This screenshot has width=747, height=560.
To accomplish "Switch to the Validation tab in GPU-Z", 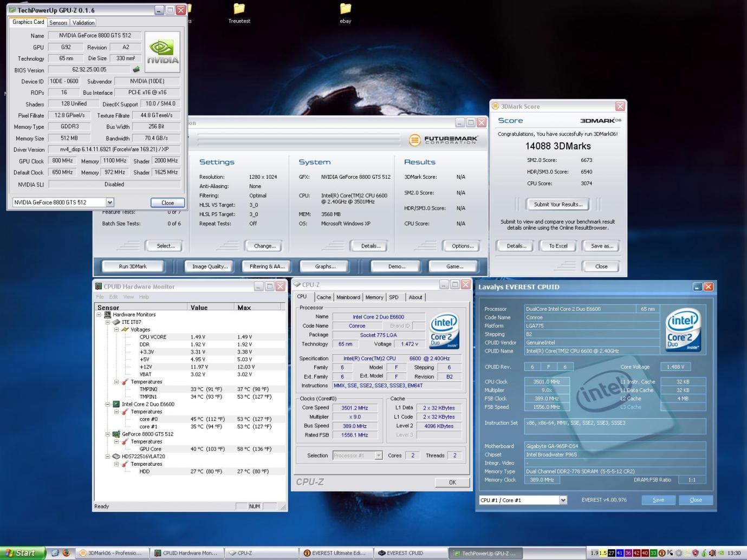I will 83,23.
